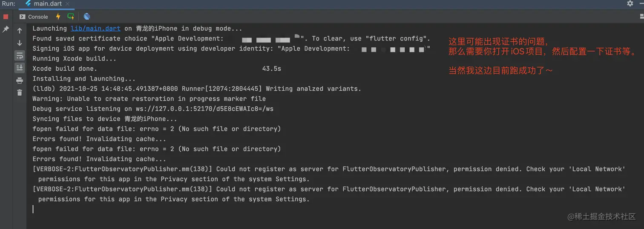
Task: Close the main.dart run tab
Action: 68,4
